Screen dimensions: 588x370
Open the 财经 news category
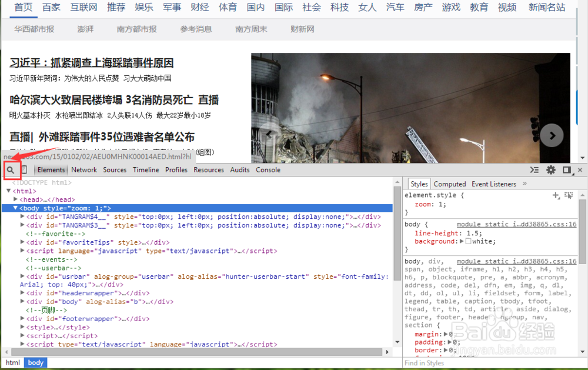point(200,8)
